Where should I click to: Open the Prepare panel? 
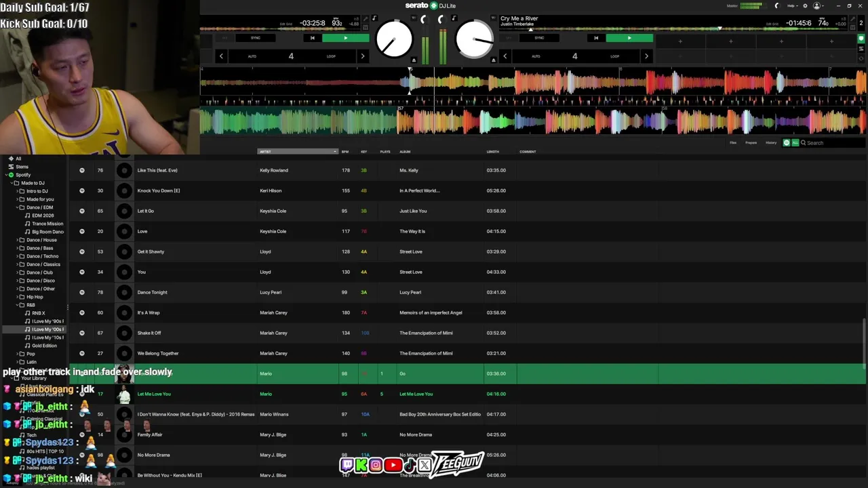click(751, 143)
